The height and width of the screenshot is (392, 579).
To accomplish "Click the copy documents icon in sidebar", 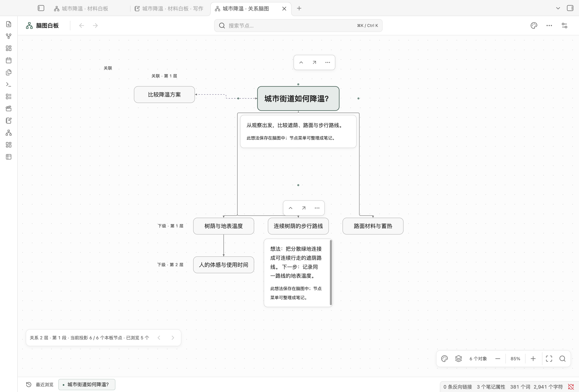I will 9,72.
